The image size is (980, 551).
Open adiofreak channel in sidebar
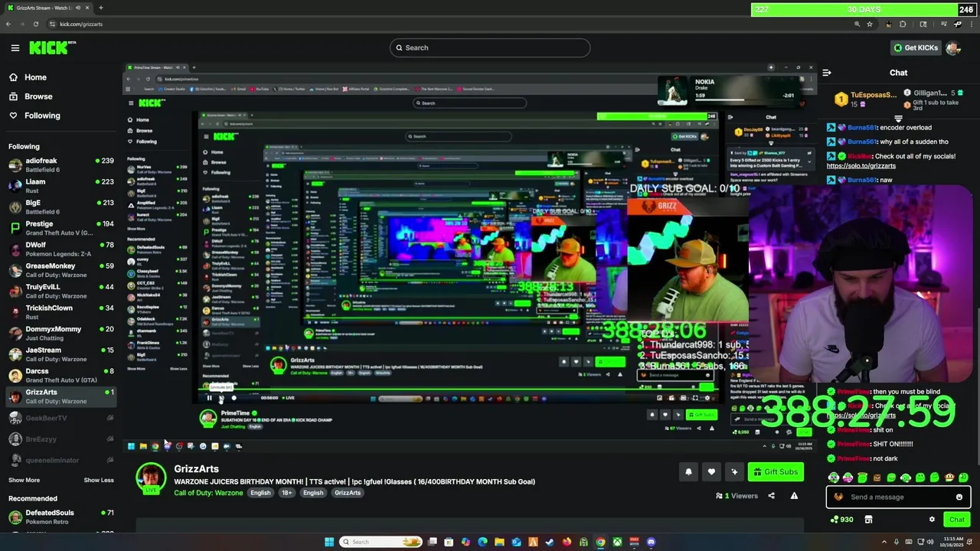(x=60, y=165)
